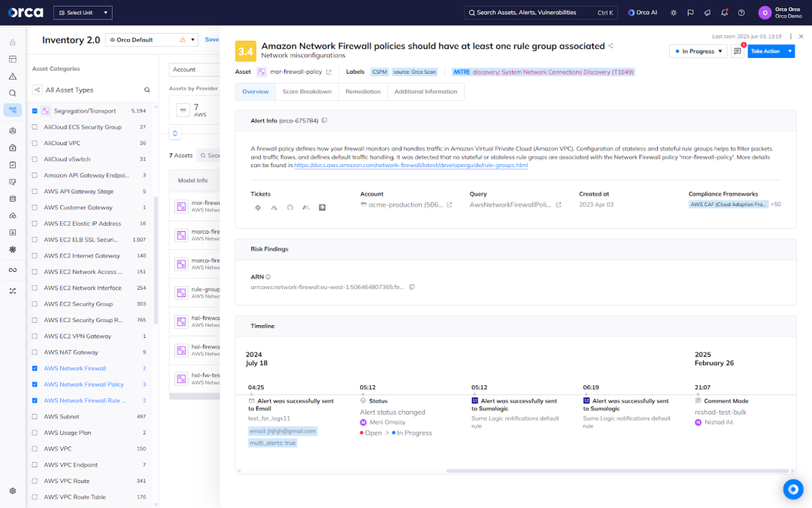Click CSPM label tag
This screenshot has width=812, height=508.
[380, 72]
